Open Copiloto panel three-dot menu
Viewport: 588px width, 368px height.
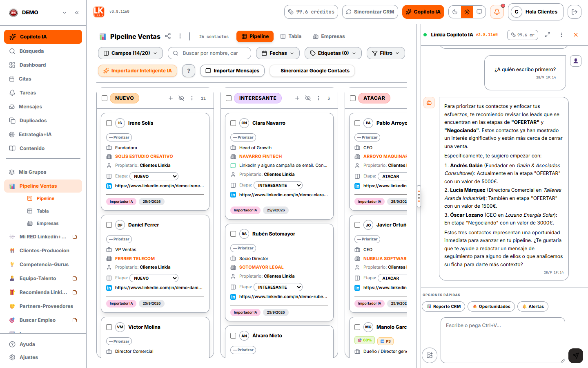tap(561, 35)
